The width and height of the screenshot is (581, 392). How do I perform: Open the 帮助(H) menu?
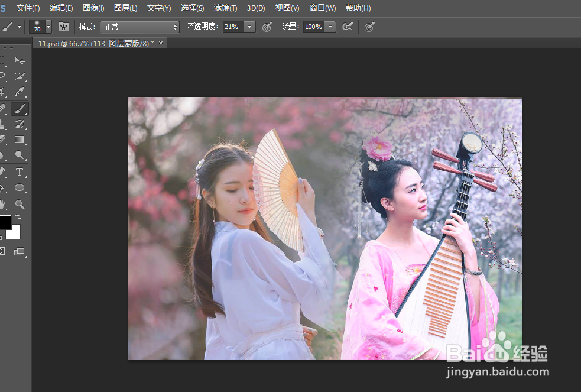(x=358, y=8)
